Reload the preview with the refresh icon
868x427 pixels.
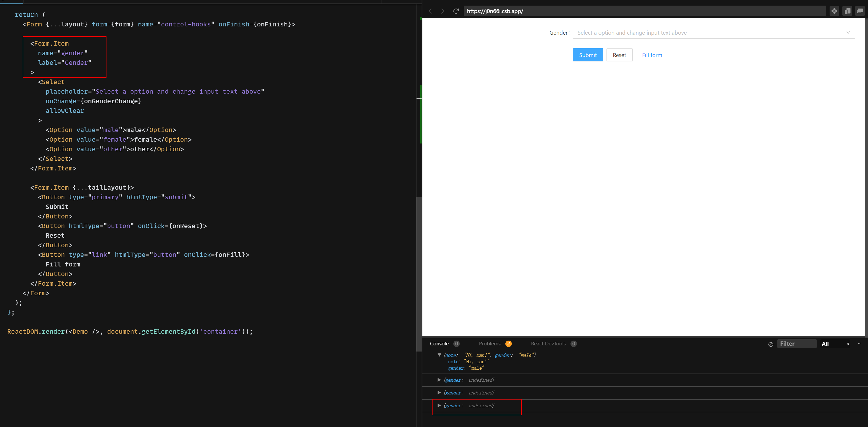456,11
